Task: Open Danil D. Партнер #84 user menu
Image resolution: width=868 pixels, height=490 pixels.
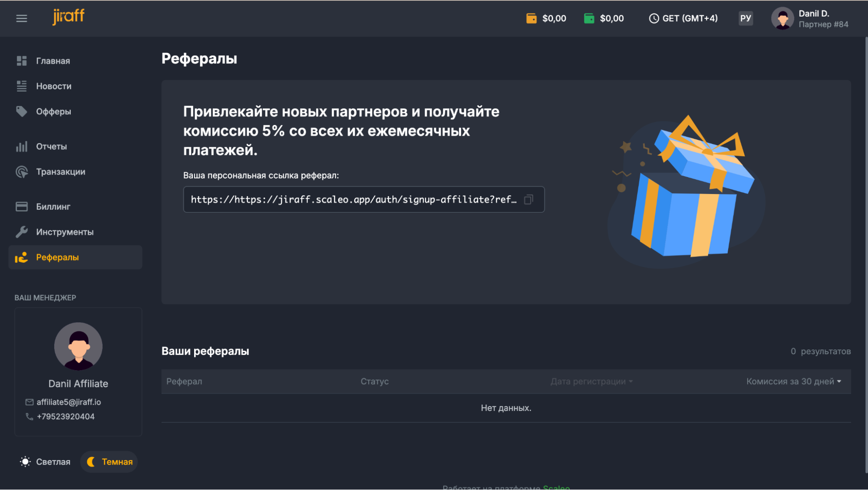Action: tap(810, 19)
